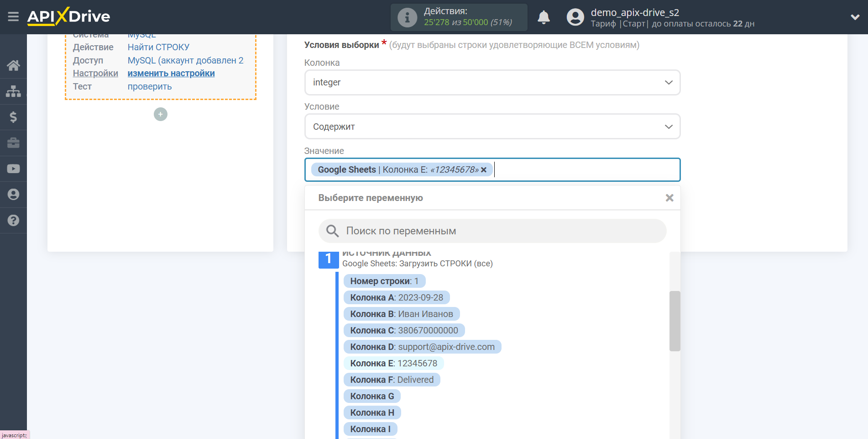Select variable Колонка B: Иван Иванов
This screenshot has width=868, height=439.
[402, 314]
